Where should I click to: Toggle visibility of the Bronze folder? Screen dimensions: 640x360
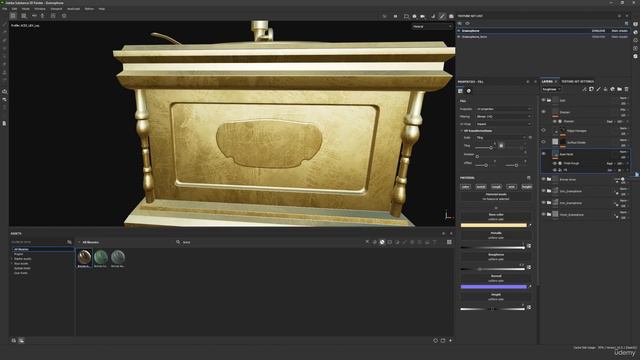pyautogui.click(x=543, y=179)
